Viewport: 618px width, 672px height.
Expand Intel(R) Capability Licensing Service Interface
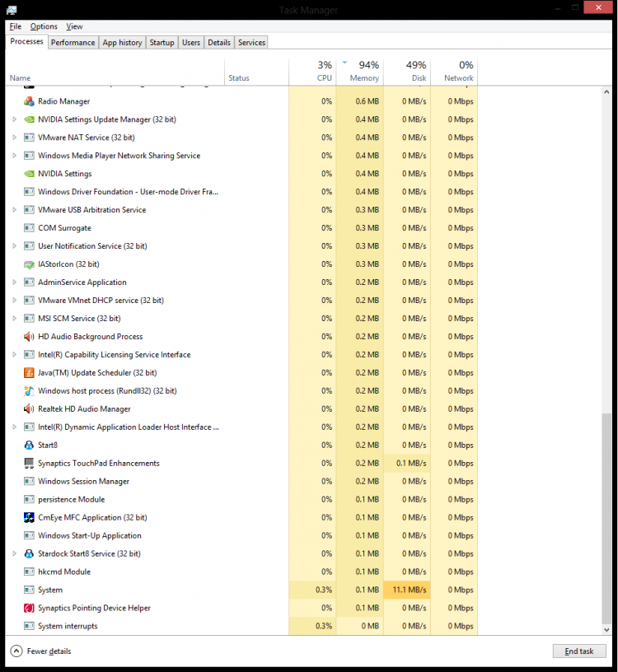(14, 355)
